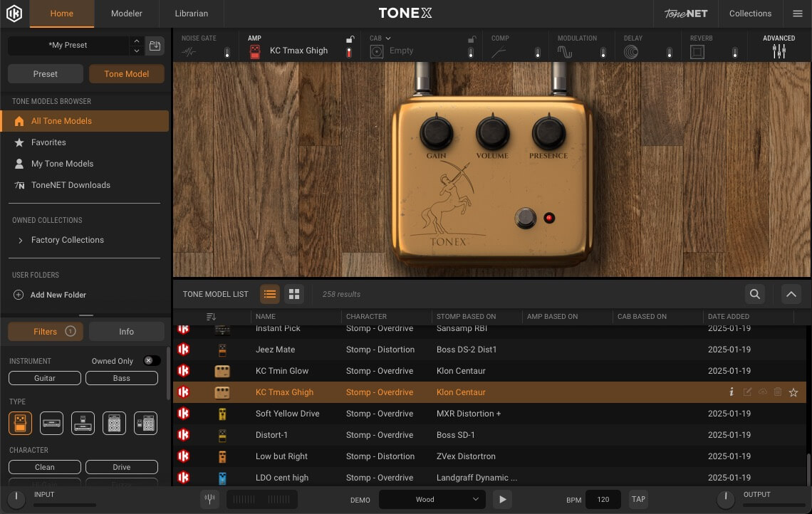Screen dimensions: 812x514
Task: Open the Advanced parameters panel
Action: tap(779, 51)
